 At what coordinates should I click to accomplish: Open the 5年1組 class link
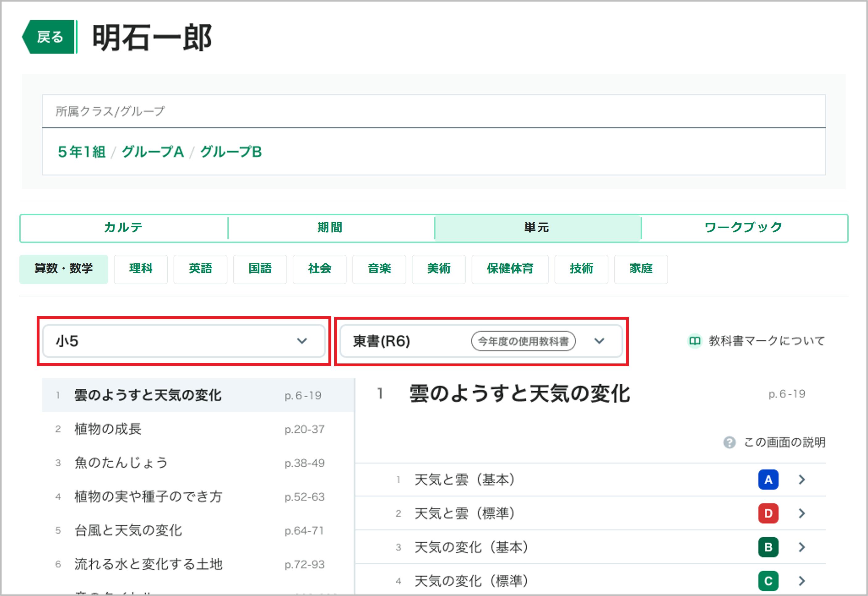[x=82, y=152]
